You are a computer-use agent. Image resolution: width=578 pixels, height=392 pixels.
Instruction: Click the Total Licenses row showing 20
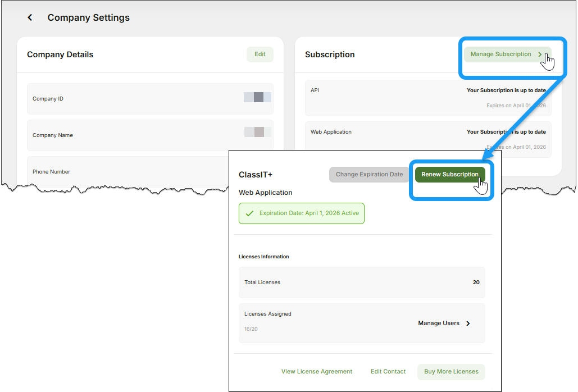point(362,282)
